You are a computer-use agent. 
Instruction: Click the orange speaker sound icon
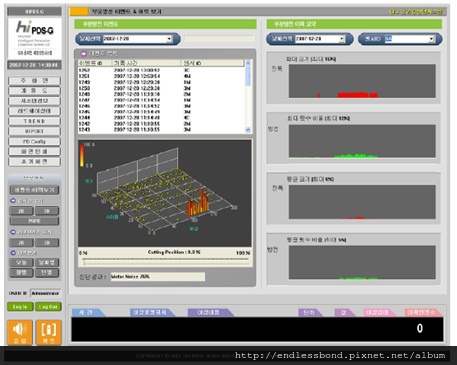pos(20,332)
